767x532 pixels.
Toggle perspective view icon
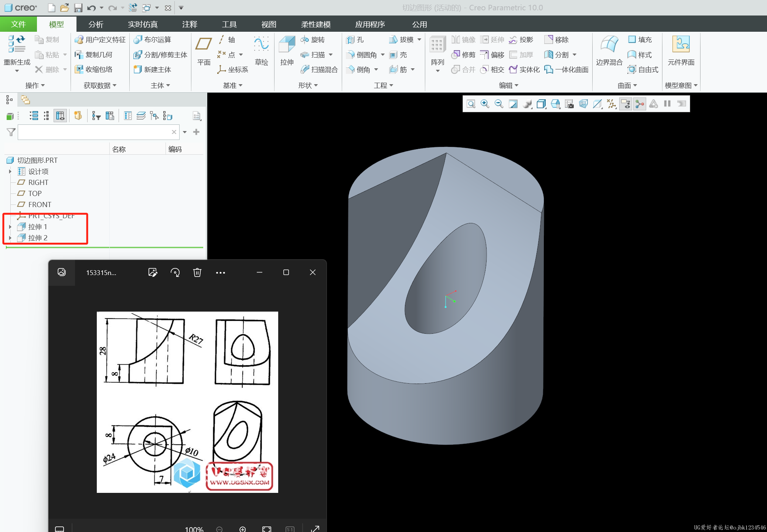583,104
